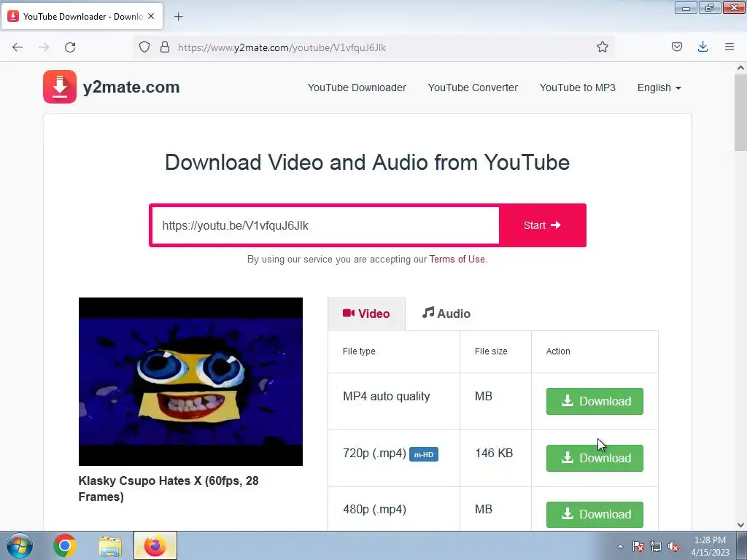Click the browser forward arrow
747x560 pixels.
coord(44,47)
